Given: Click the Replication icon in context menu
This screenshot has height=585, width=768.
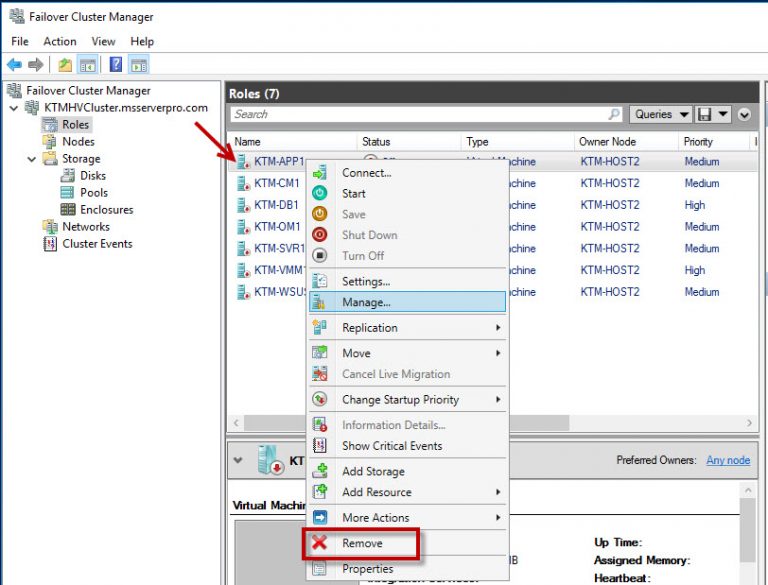Looking at the screenshot, I should point(320,327).
